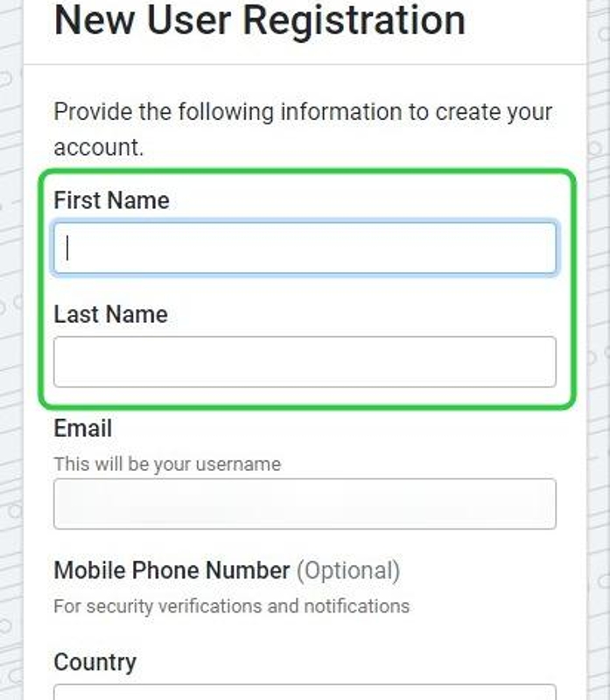Click the patterned background left of the form
This screenshot has width=610, height=700.
tap(11, 350)
